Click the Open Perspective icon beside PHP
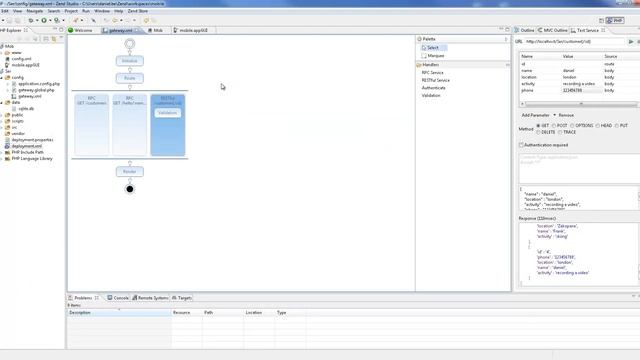This screenshot has height=360, width=640. pos(601,20)
